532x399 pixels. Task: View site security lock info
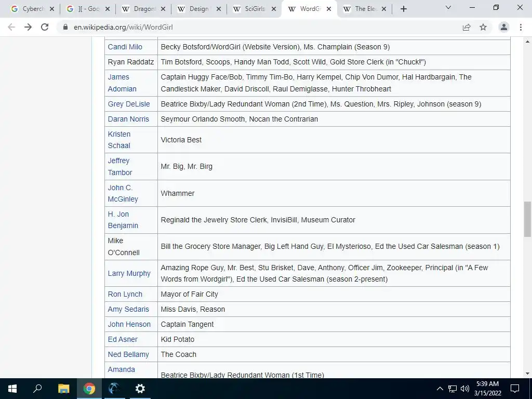point(65,27)
